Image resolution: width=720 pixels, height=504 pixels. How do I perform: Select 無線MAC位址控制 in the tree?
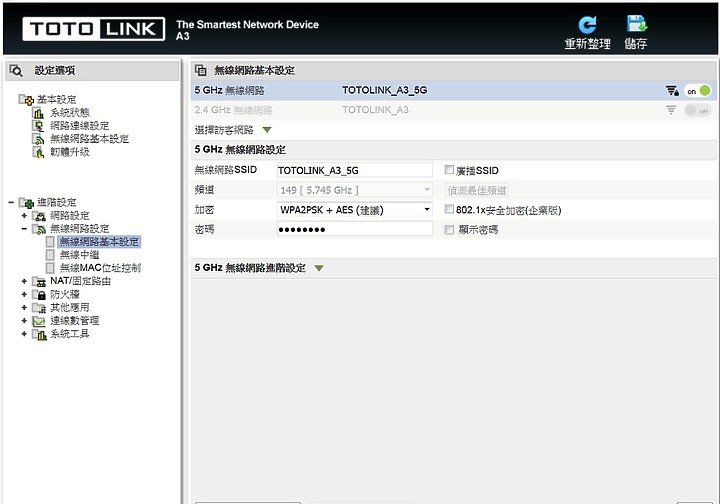point(100,268)
